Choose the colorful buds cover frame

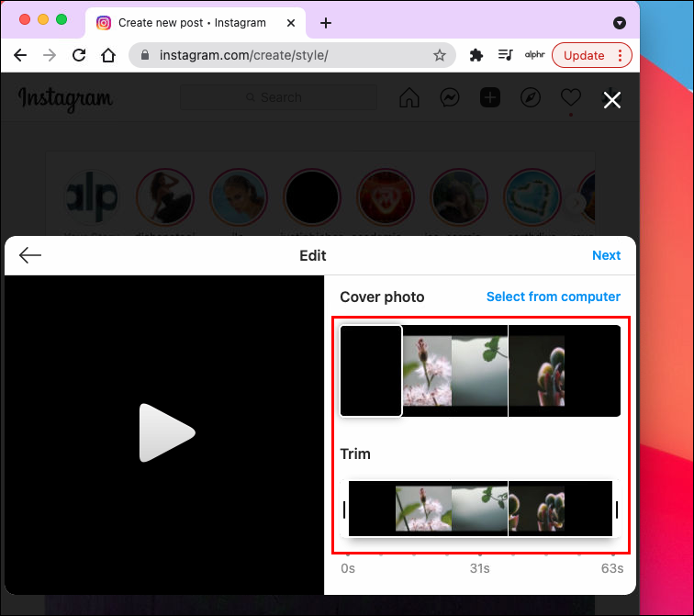[x=537, y=371]
